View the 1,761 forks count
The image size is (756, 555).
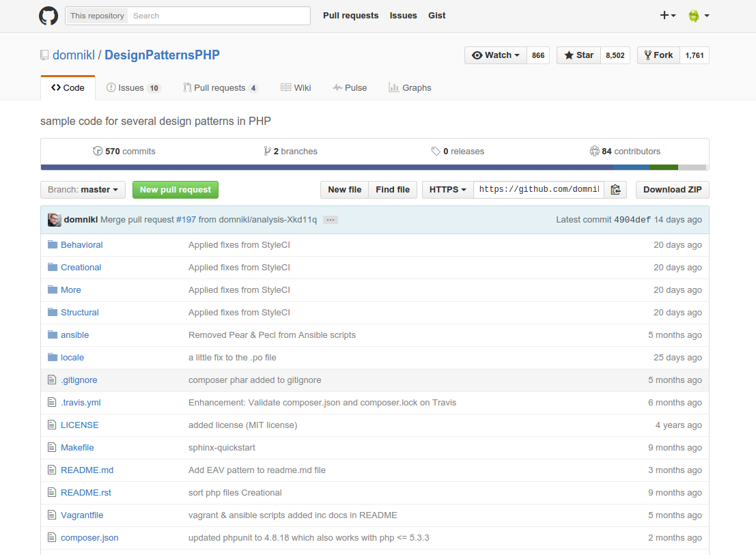[695, 55]
